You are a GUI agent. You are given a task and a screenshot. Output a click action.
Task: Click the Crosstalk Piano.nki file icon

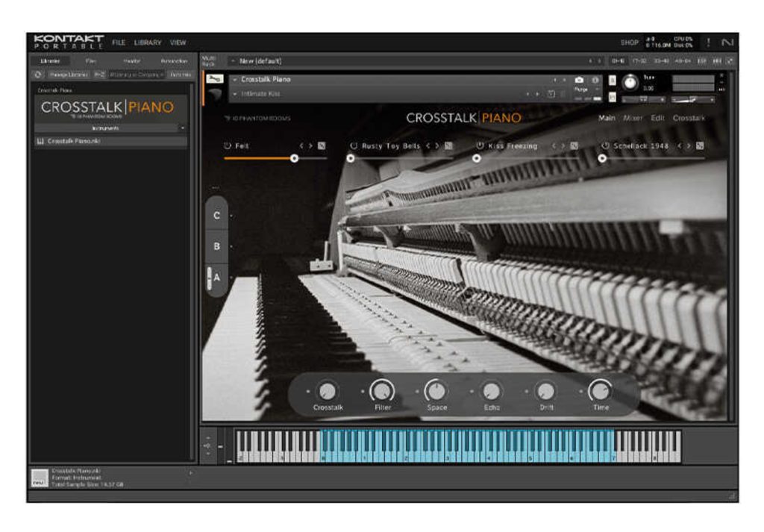40,141
